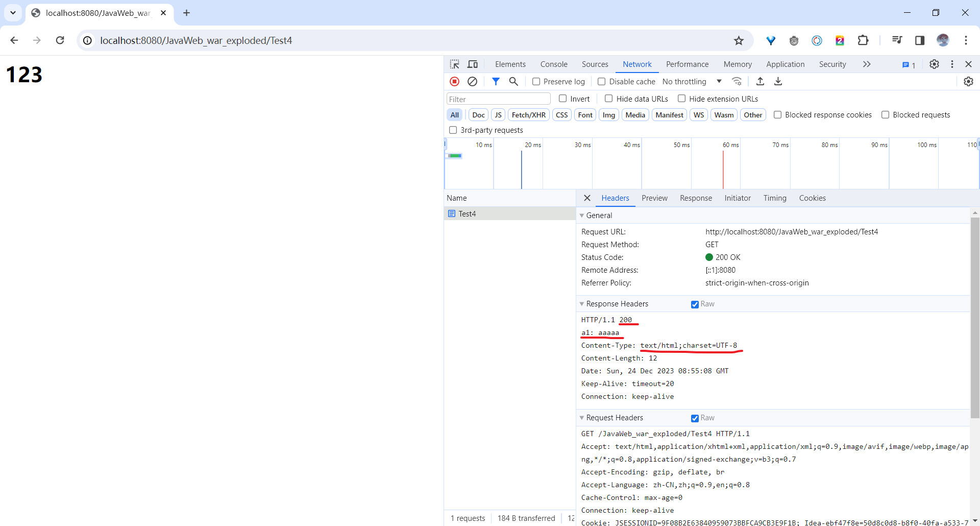980x526 pixels.
Task: Check Hide extension URLs
Action: coord(681,99)
